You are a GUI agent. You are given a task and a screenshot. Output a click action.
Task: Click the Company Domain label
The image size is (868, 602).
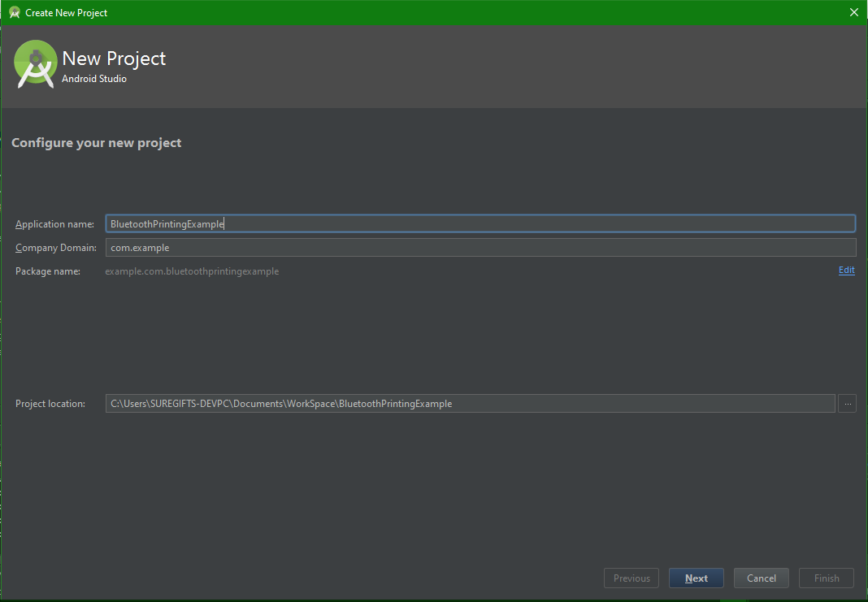tap(55, 247)
